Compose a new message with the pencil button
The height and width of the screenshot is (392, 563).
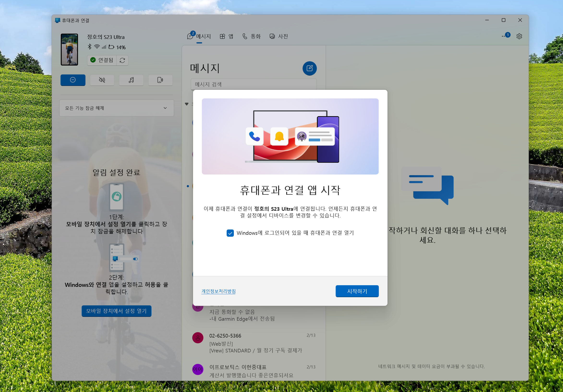coord(309,68)
